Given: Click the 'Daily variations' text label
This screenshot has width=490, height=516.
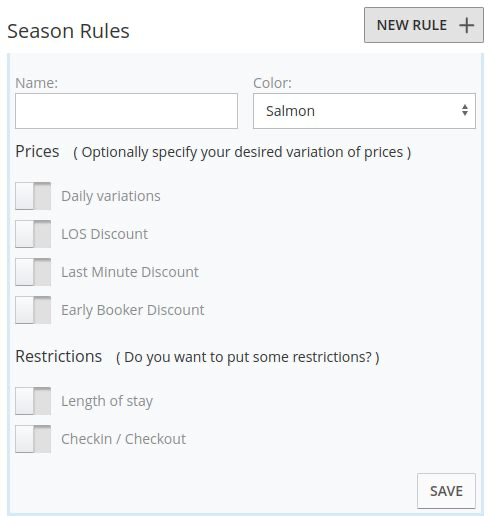Looking at the screenshot, I should (x=111, y=196).
